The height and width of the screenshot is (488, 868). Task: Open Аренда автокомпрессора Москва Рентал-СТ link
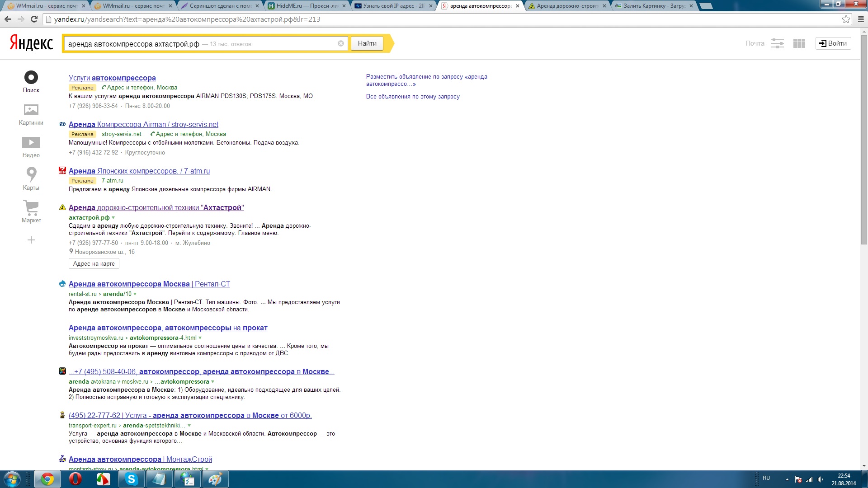pos(149,284)
